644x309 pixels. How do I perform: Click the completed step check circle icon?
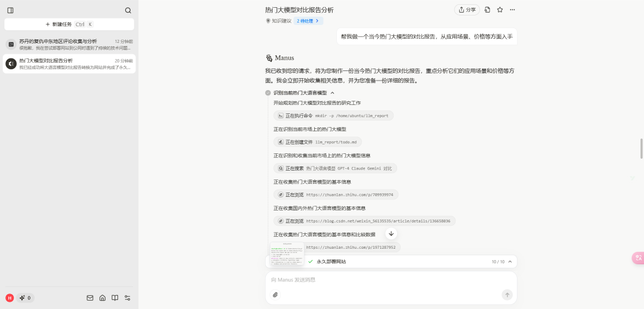268,93
